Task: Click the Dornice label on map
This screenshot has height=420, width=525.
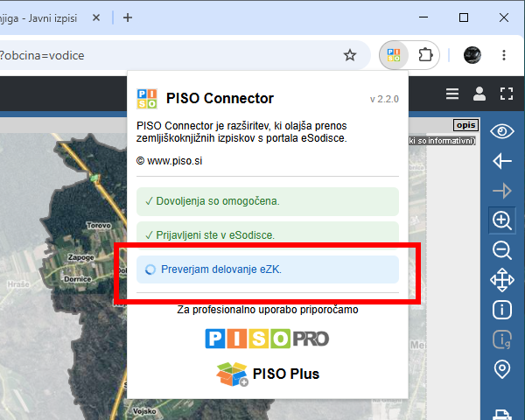Action: pos(77,279)
